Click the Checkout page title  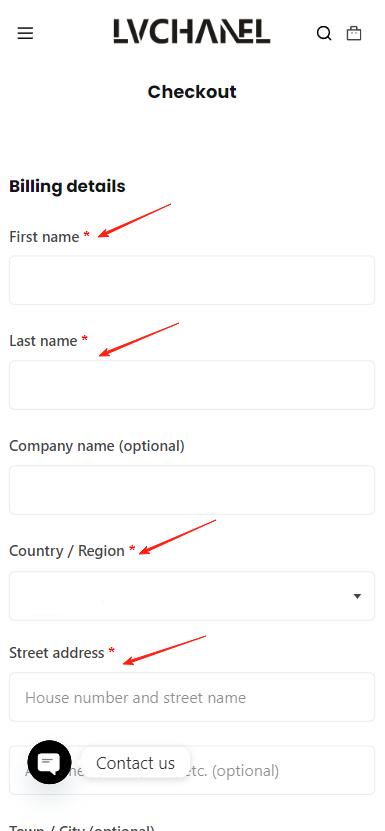(192, 92)
